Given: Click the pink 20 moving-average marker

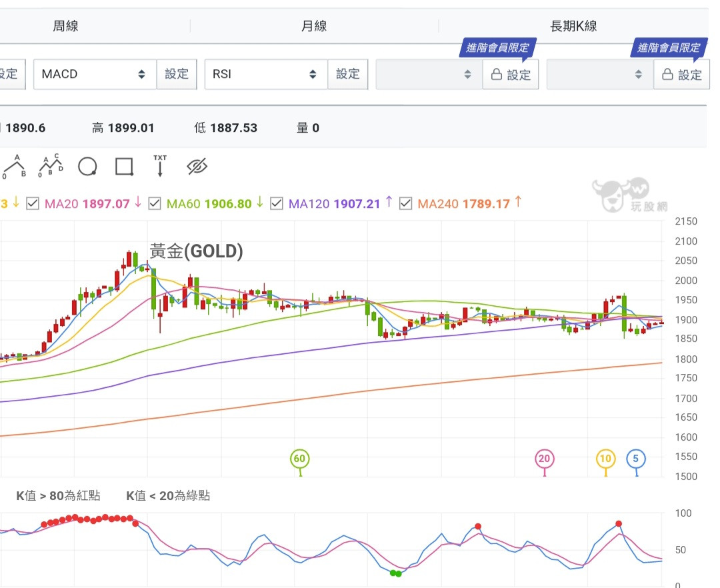Looking at the screenshot, I should point(545,459).
